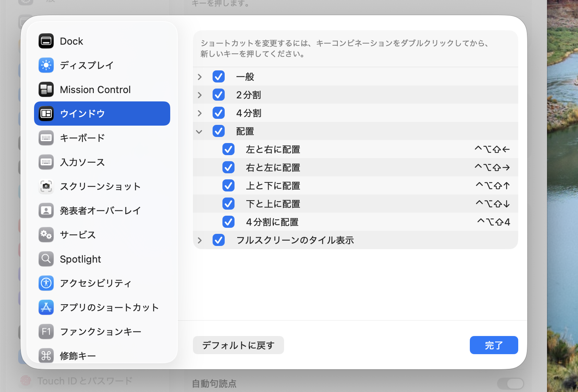The height and width of the screenshot is (392, 578).
Task: Select the Spotlight magnifier icon
Action: [46, 259]
